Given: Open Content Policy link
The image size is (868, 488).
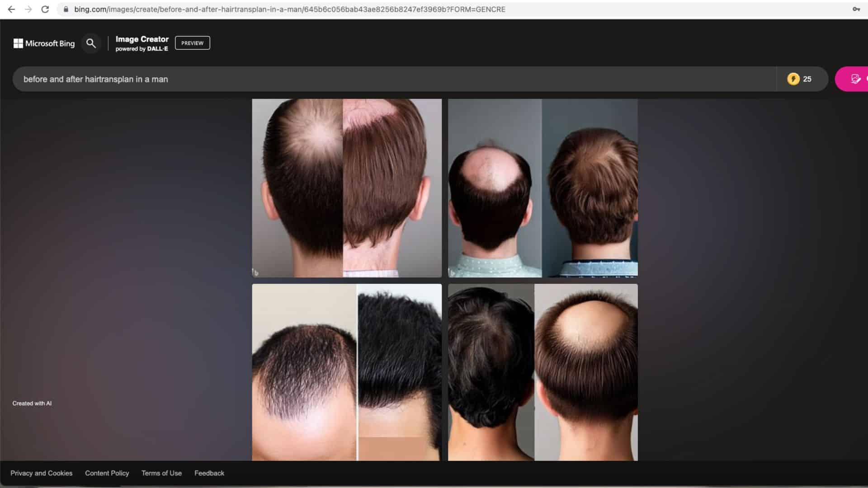Looking at the screenshot, I should point(107,473).
